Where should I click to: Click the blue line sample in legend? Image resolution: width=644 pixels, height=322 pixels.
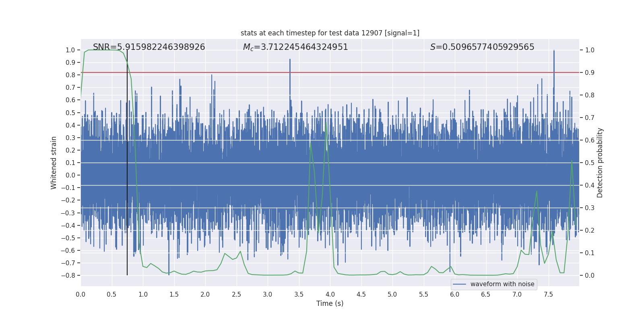pyautogui.click(x=459, y=284)
